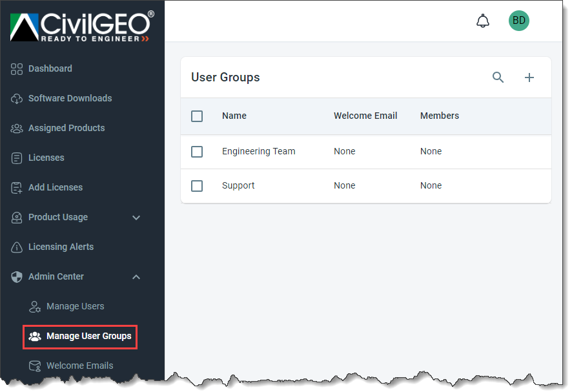Open the BD user avatar menu
This screenshot has width=572, height=392.
519,21
